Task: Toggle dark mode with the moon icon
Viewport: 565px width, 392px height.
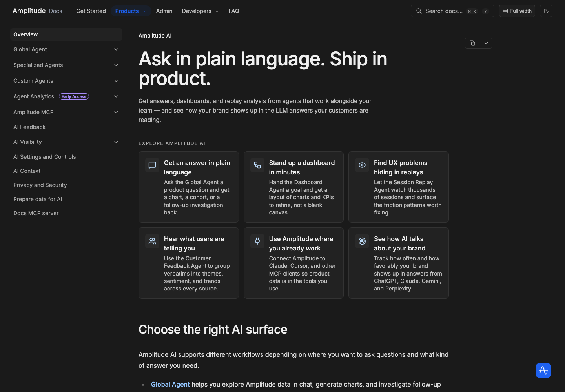Action: (x=546, y=11)
